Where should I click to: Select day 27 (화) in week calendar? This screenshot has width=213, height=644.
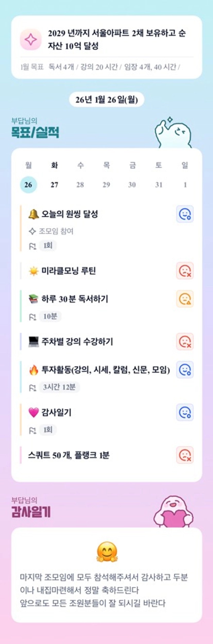[x=54, y=185]
